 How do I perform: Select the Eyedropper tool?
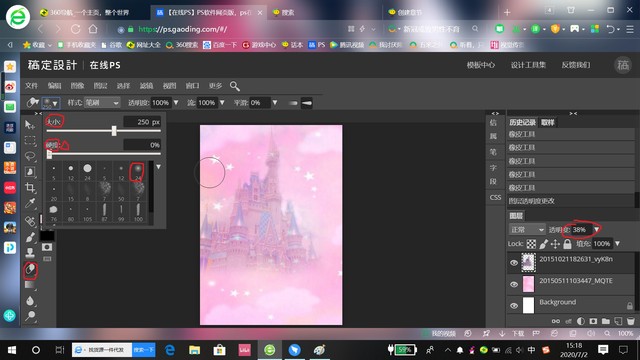click(30, 203)
